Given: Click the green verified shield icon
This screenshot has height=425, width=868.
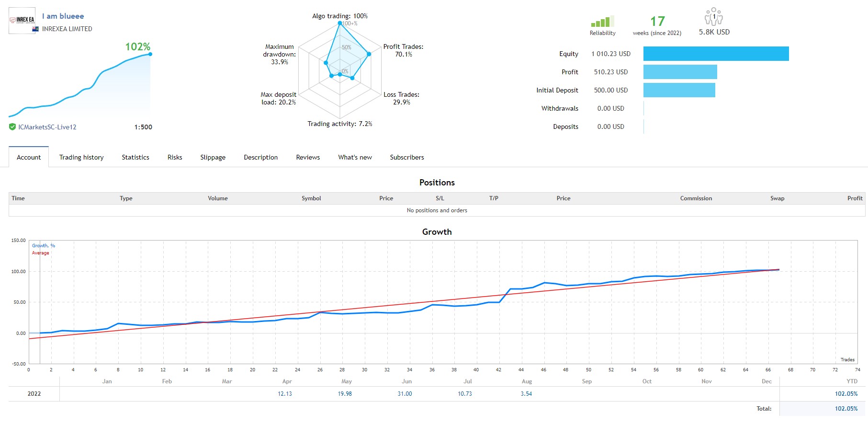Looking at the screenshot, I should [12, 127].
